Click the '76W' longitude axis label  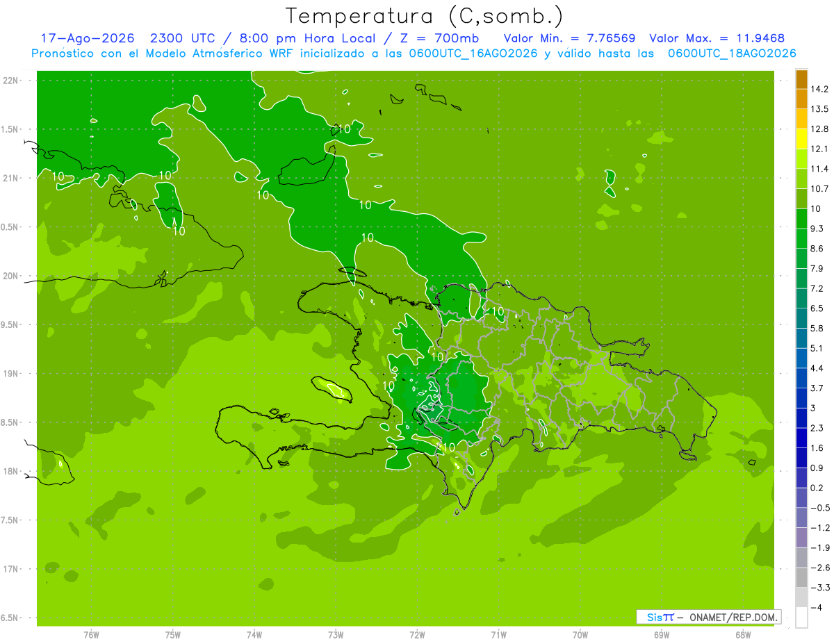click(91, 634)
